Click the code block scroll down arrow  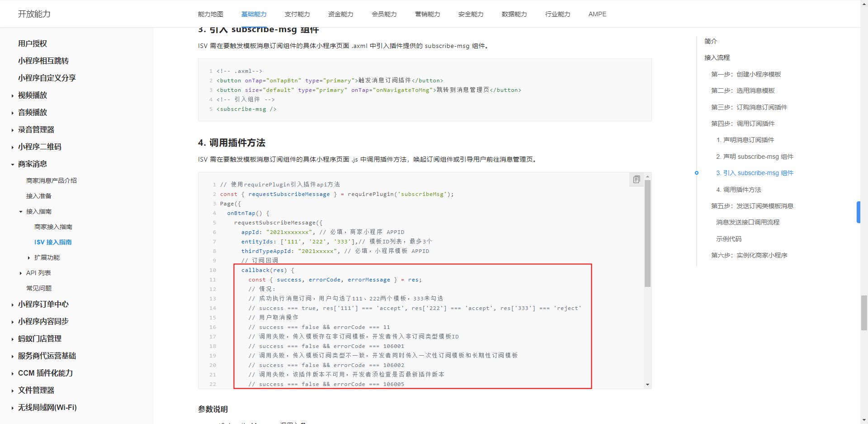click(647, 385)
